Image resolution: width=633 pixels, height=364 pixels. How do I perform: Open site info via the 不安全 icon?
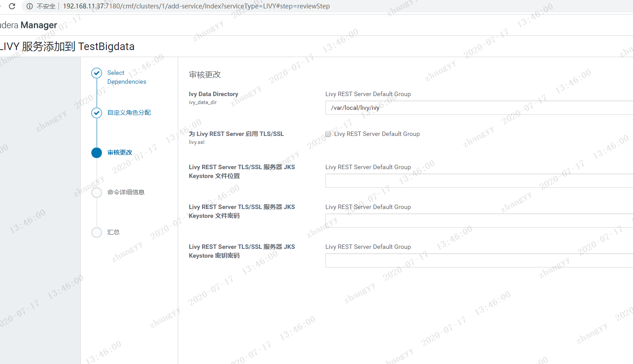pyautogui.click(x=30, y=6)
